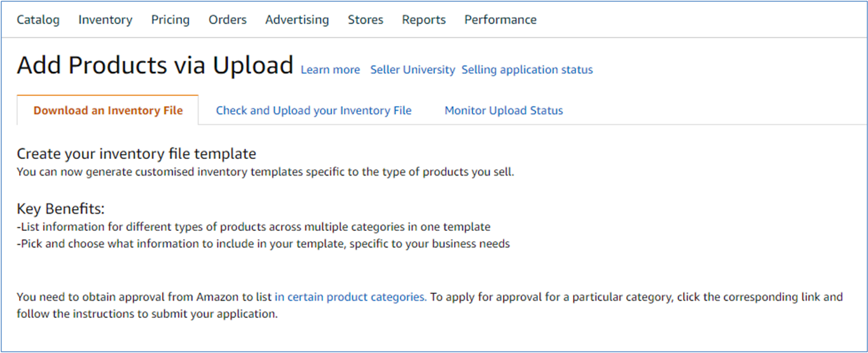Image resolution: width=868 pixels, height=353 pixels.
Task: Select Performance in the navigation bar
Action: tap(500, 20)
